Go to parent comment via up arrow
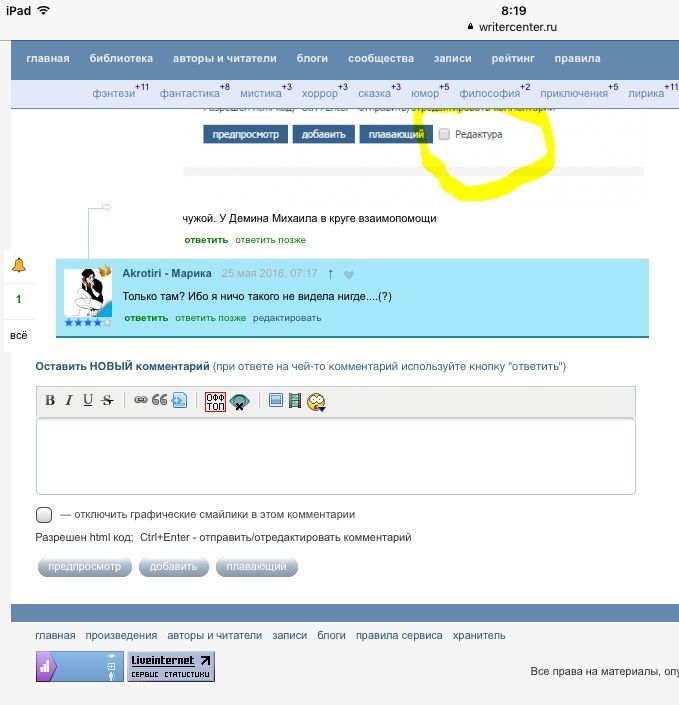Screen dimensions: 679x705 330,274
